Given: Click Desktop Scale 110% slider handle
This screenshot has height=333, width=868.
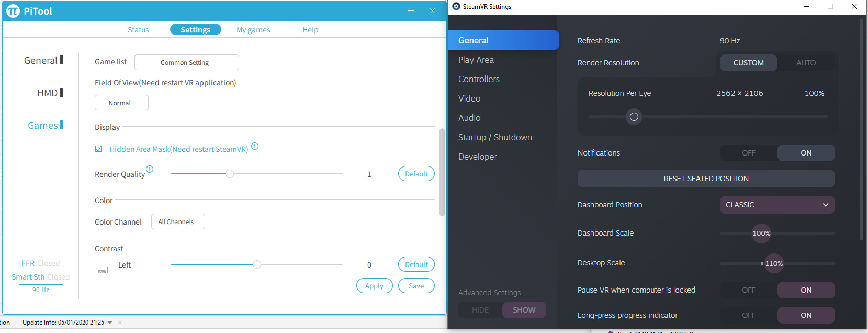Looking at the screenshot, I should [774, 263].
